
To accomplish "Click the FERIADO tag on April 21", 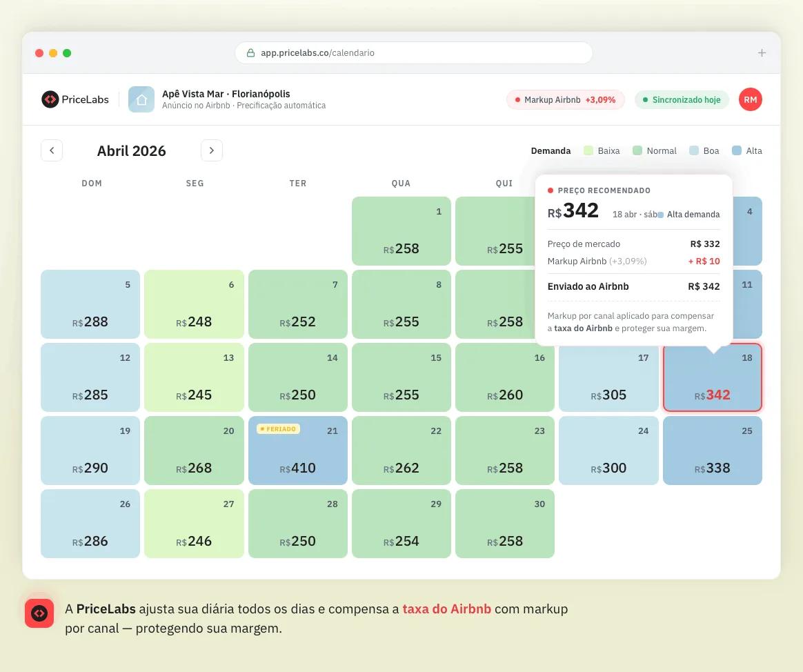I will [x=278, y=428].
